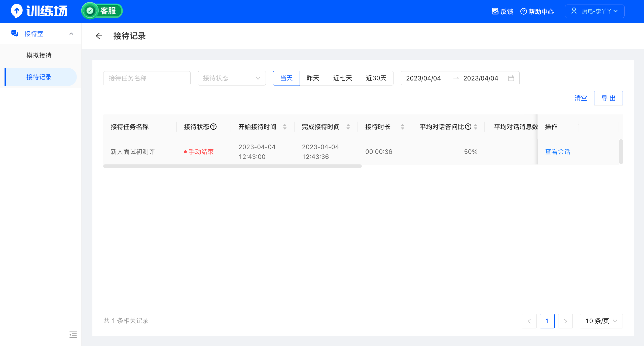Select the 昨天 date range tab
The width and height of the screenshot is (644, 346).
click(313, 78)
